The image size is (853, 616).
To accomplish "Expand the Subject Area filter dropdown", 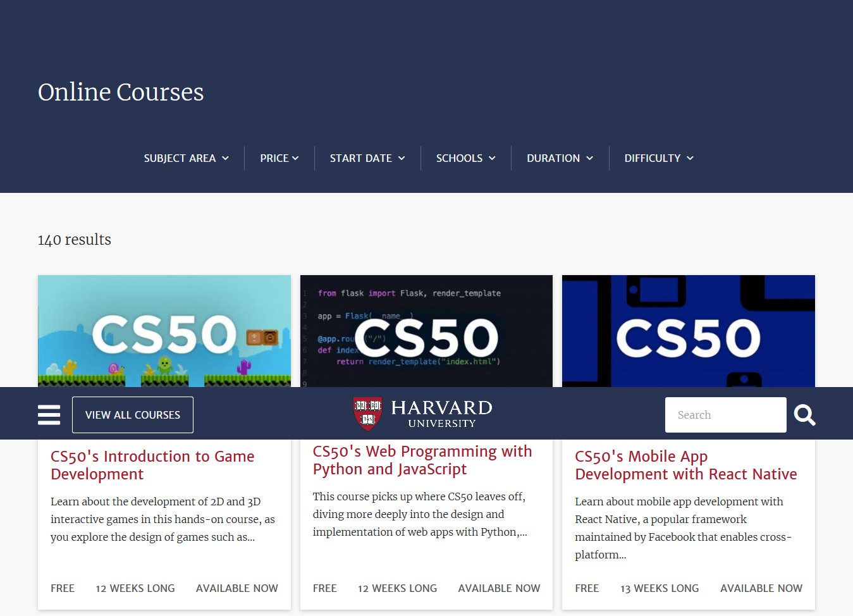I will (x=186, y=158).
